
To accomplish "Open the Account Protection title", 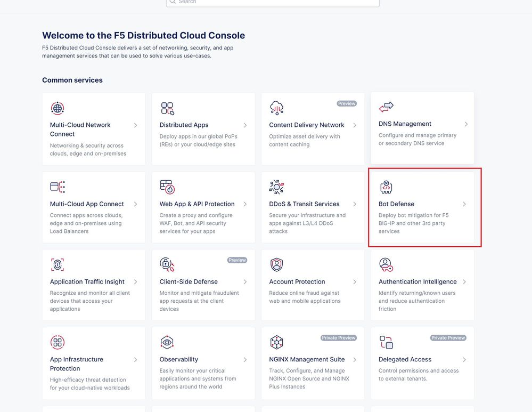I will pos(297,281).
